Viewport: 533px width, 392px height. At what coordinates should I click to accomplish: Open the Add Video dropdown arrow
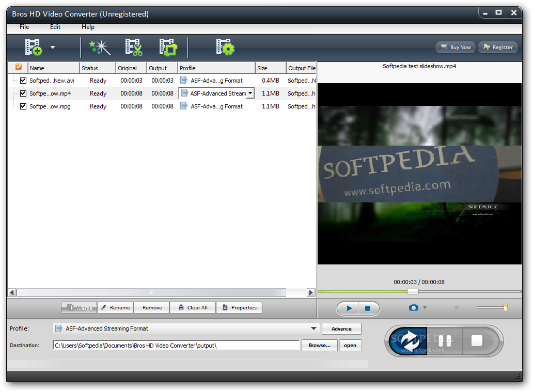point(53,48)
